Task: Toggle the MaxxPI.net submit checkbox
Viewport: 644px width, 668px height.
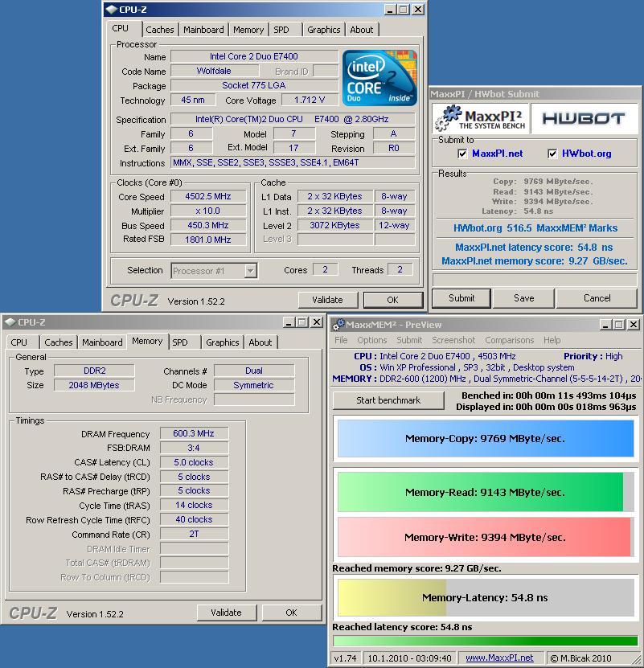Action: pos(462,154)
